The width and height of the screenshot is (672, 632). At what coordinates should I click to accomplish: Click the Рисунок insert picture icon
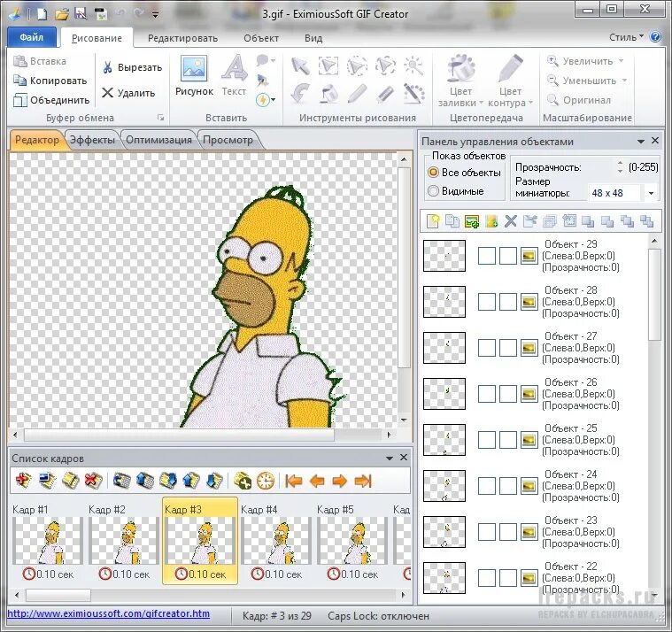click(194, 68)
